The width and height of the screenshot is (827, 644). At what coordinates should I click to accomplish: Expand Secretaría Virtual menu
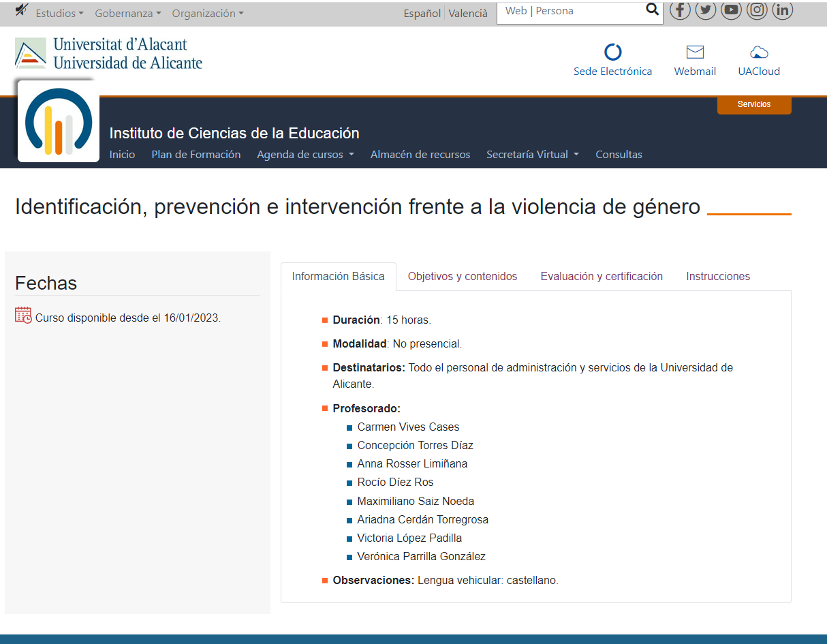click(532, 155)
